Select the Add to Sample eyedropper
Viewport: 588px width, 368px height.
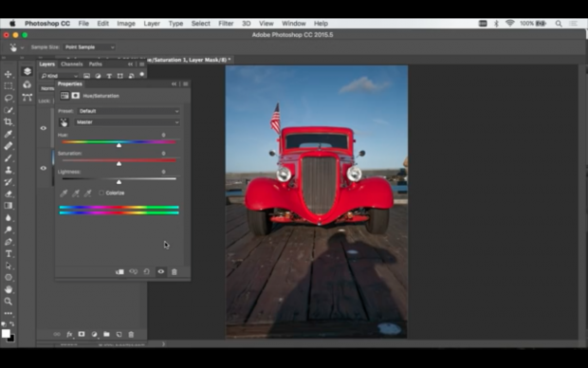pos(76,193)
